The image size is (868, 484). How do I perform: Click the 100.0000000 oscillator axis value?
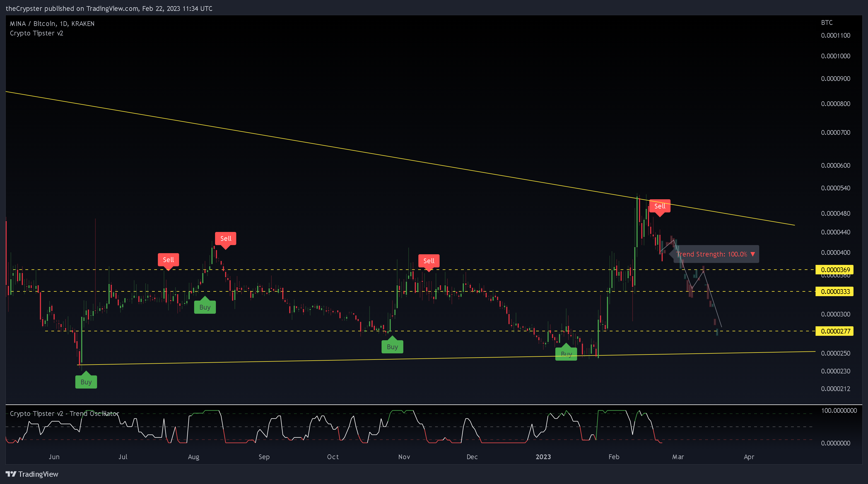839,411
